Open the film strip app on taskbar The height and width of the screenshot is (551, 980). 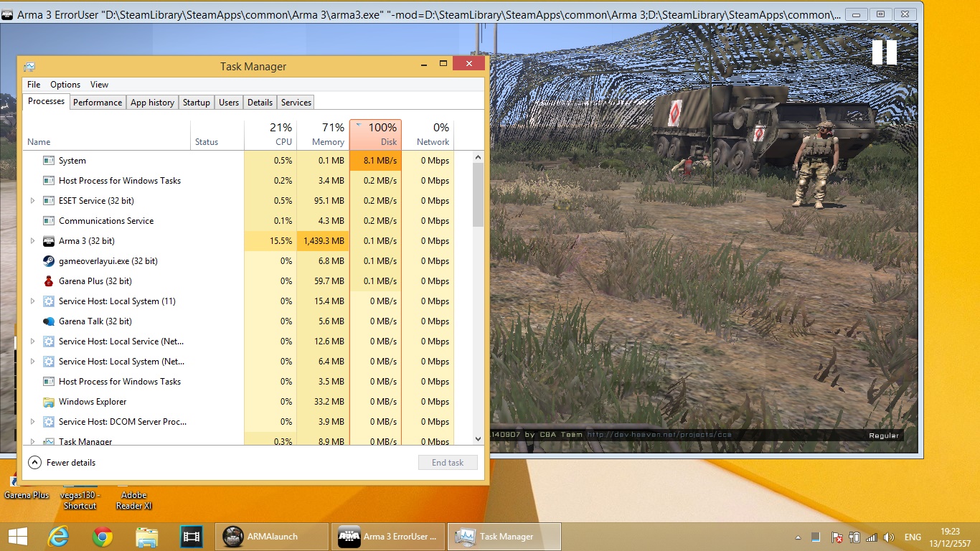tap(192, 537)
